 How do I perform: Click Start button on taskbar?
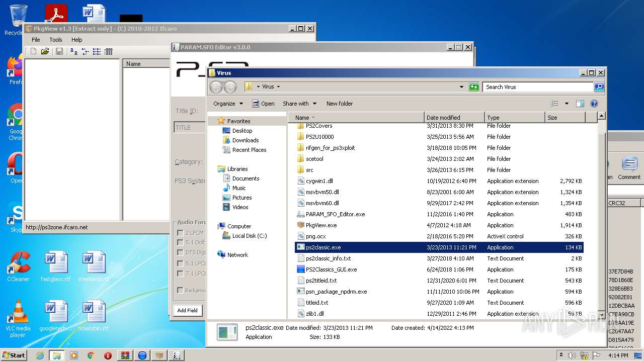click(x=14, y=355)
